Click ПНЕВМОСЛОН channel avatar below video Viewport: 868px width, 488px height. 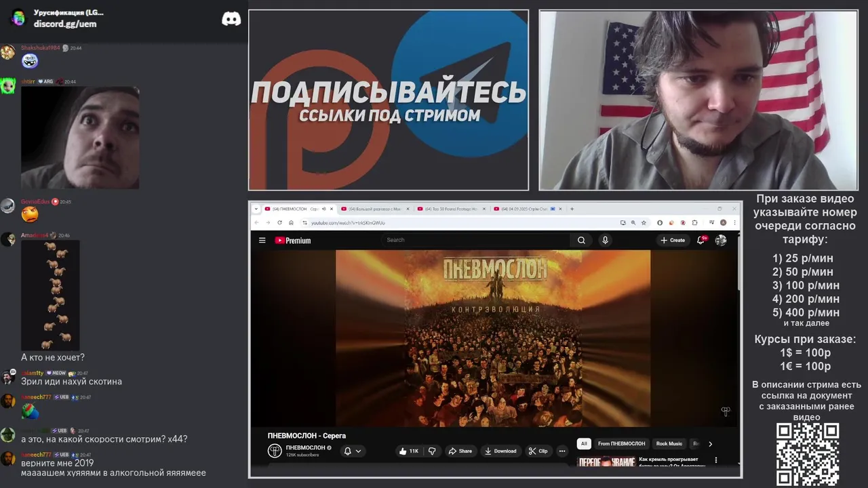pyautogui.click(x=275, y=451)
